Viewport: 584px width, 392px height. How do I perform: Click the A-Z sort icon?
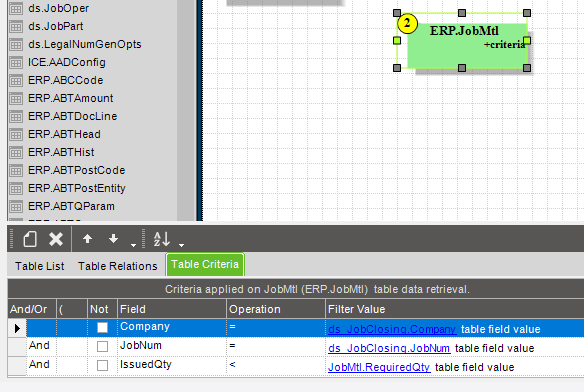(162, 239)
